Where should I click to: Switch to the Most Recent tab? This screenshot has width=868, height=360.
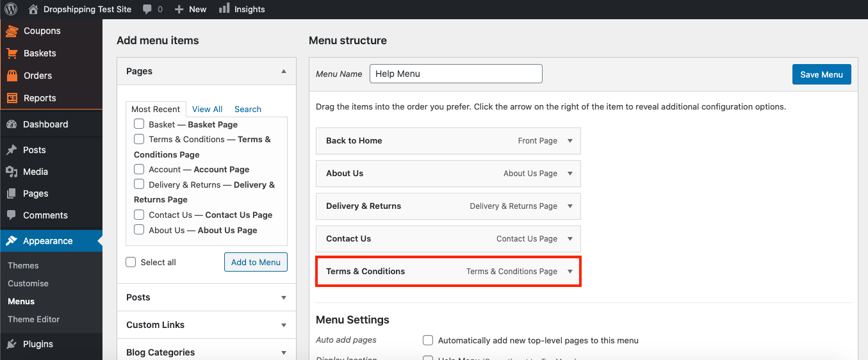coord(156,109)
